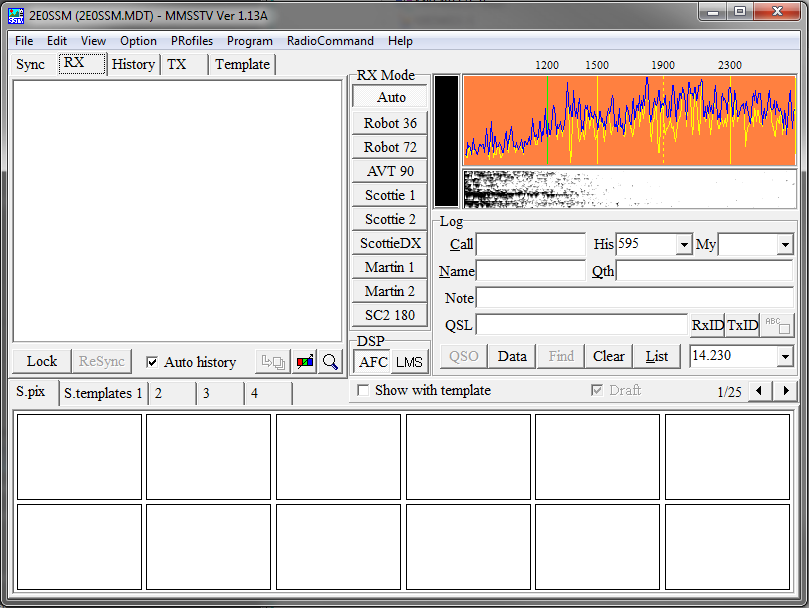
Task: Click the magnifying glass zoom icon
Action: pos(330,362)
